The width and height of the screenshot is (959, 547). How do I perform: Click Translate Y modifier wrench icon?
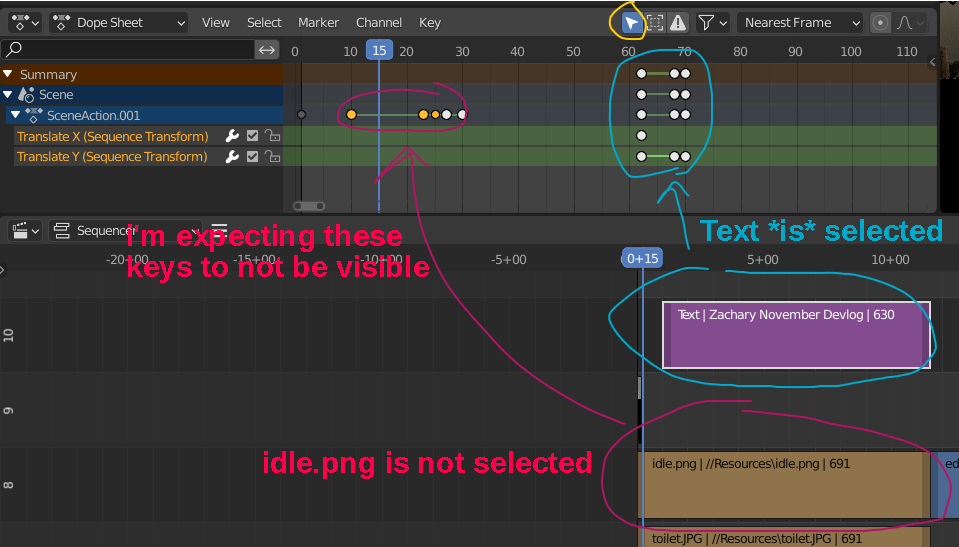(232, 157)
